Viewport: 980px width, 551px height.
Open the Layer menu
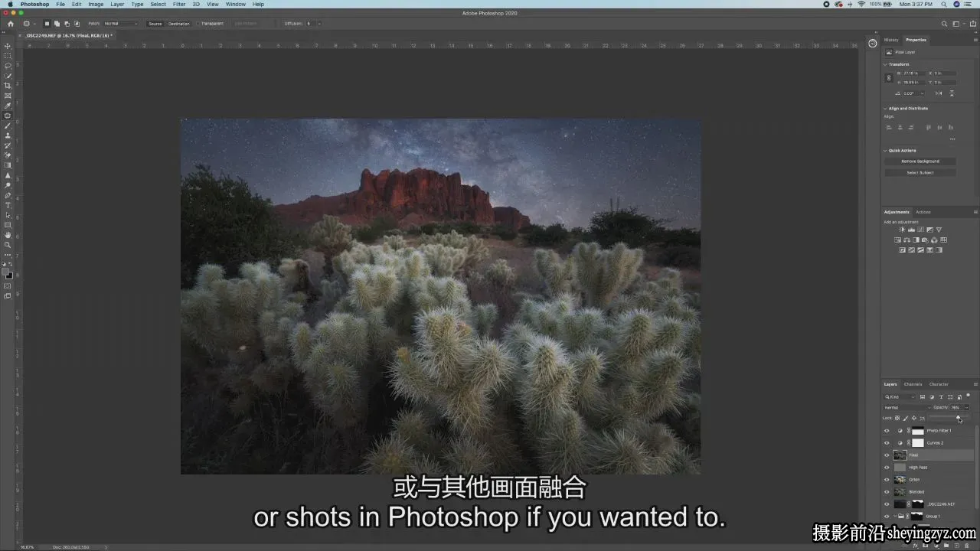(x=117, y=4)
